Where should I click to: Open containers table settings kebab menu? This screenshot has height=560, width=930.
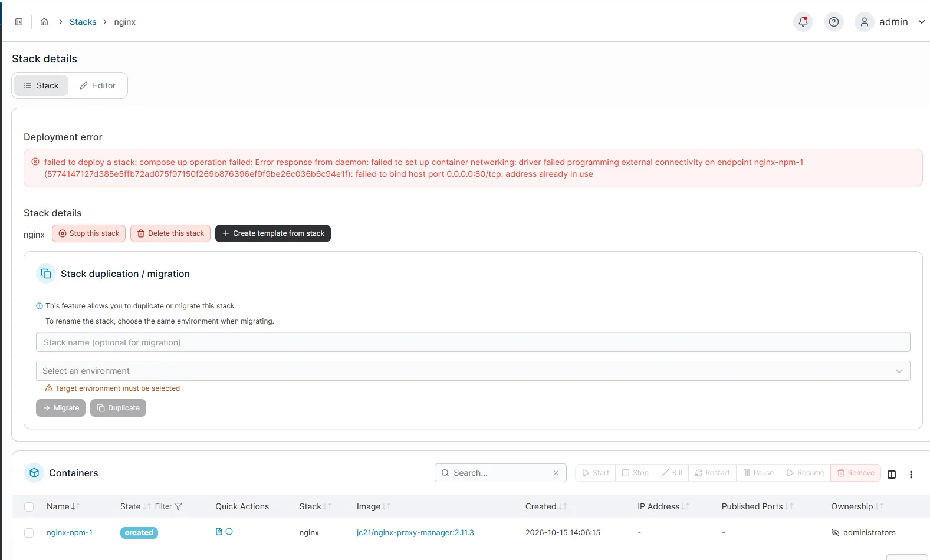(x=911, y=475)
